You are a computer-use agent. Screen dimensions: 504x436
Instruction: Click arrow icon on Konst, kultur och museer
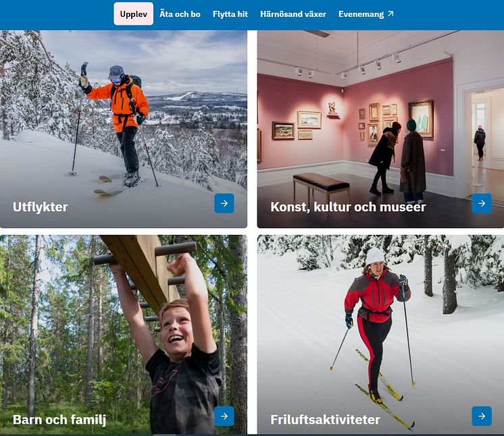[482, 203]
